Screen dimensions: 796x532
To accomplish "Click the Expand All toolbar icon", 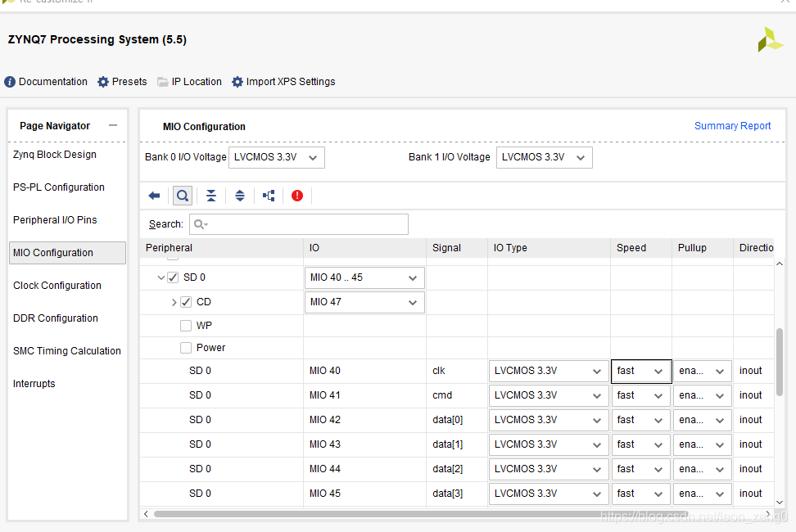I will point(240,196).
